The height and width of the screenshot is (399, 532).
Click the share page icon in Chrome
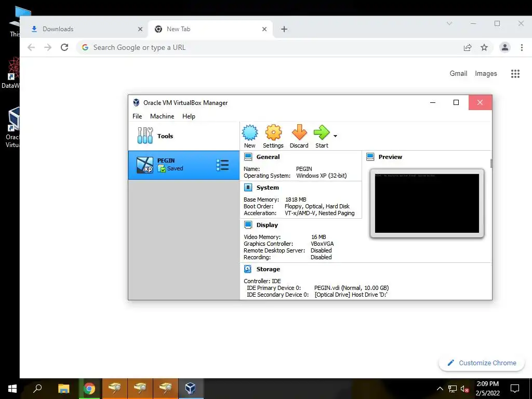(x=468, y=47)
